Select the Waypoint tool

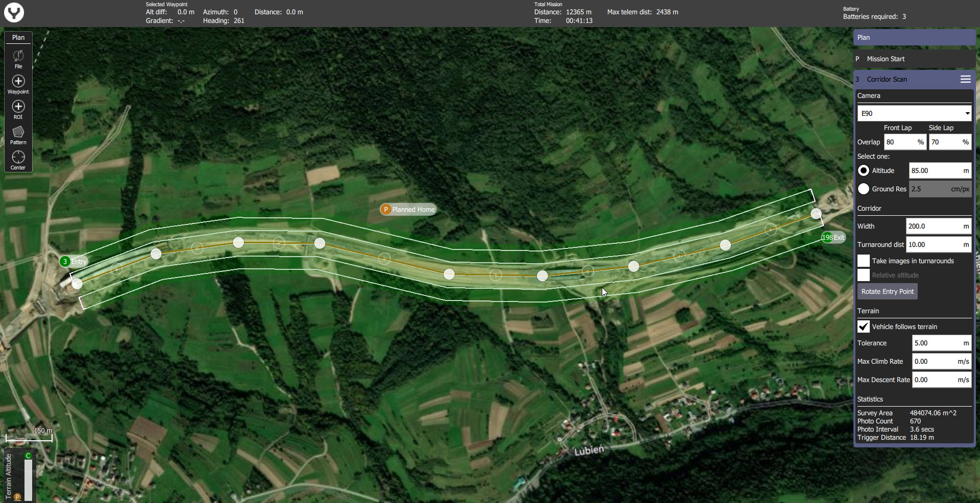pos(18,84)
